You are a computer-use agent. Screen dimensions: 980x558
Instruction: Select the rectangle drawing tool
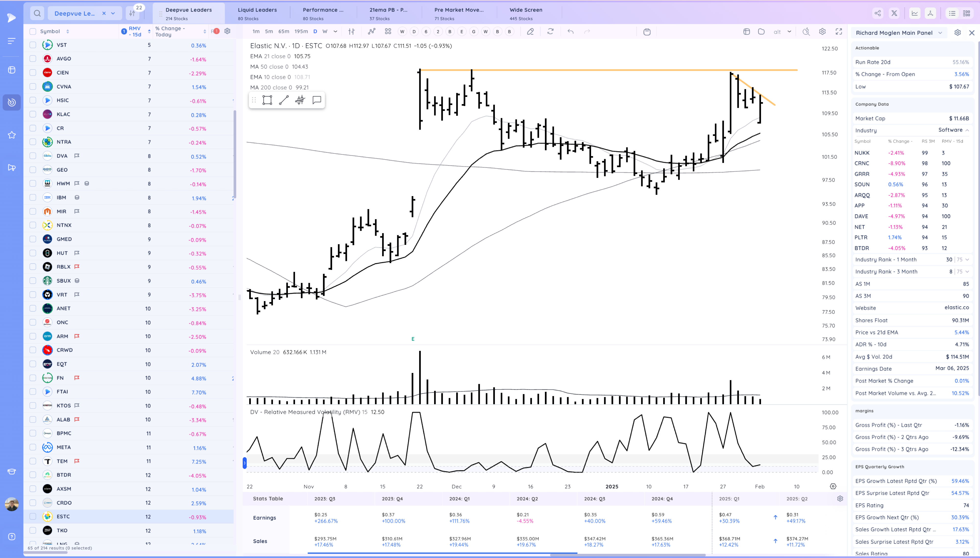[x=267, y=101]
